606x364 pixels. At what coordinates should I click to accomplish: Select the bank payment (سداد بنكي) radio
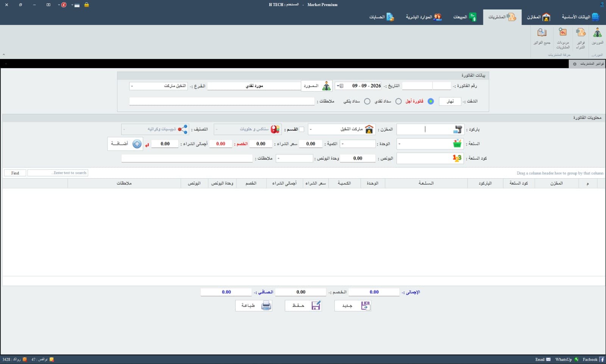click(367, 101)
